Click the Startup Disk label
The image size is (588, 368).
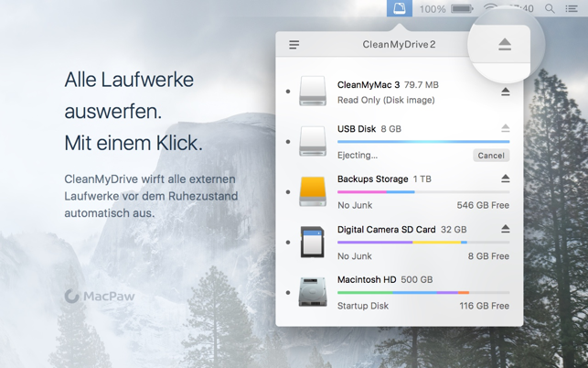pos(363,306)
